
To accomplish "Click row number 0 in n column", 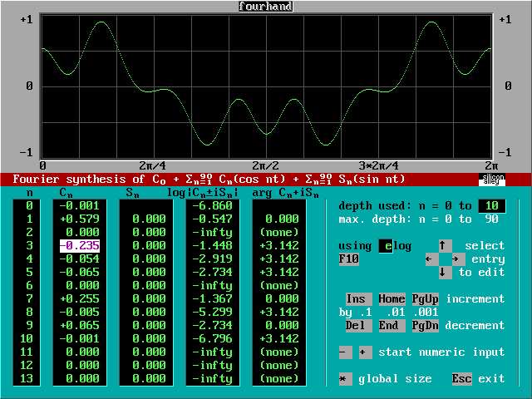I will 30,206.
